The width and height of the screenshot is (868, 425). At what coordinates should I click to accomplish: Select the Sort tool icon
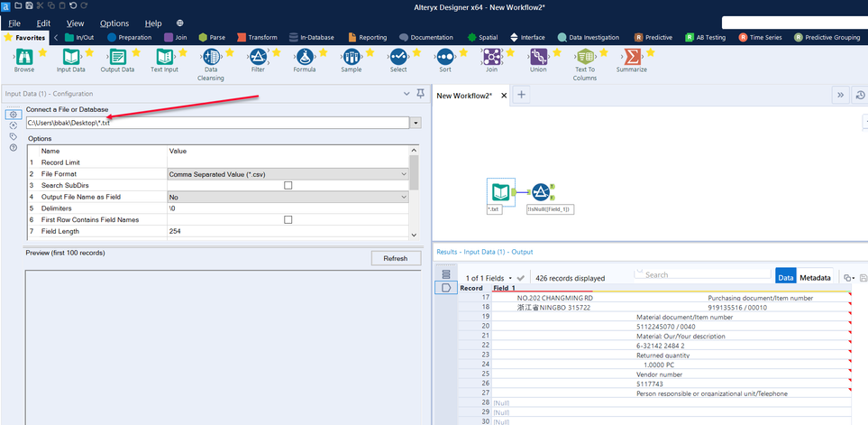pos(445,57)
